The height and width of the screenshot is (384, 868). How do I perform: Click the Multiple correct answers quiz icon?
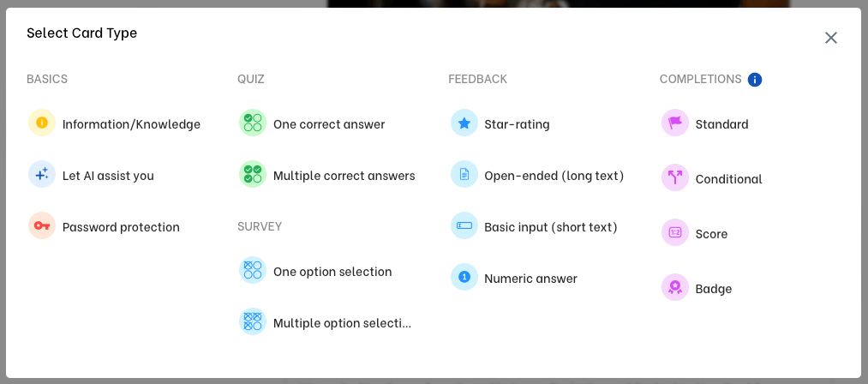pyautogui.click(x=253, y=175)
